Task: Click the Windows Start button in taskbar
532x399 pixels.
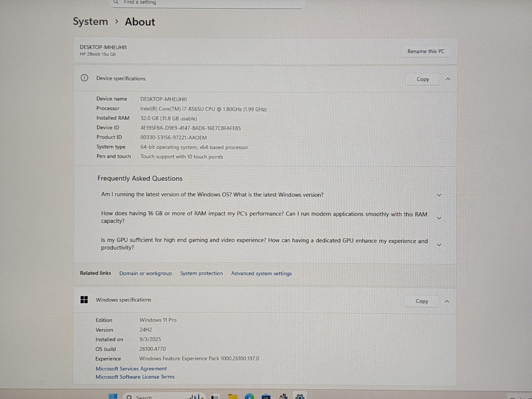Action: click(x=113, y=396)
